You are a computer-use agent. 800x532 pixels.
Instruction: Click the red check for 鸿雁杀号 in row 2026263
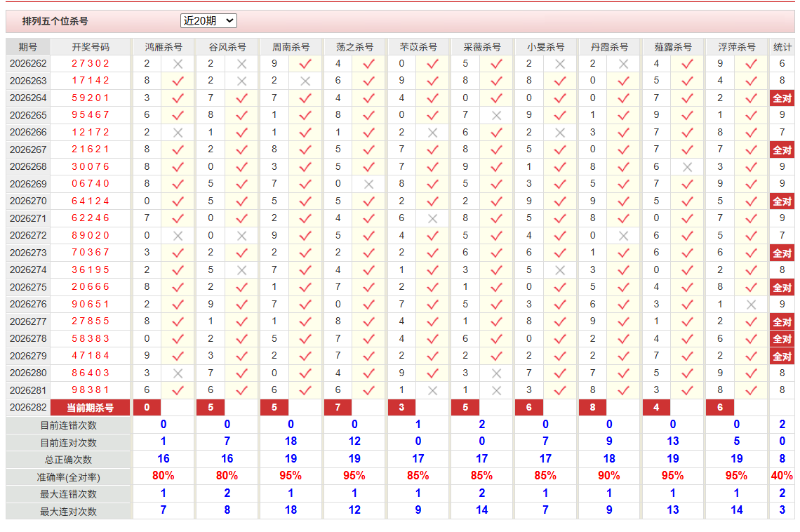[178, 81]
